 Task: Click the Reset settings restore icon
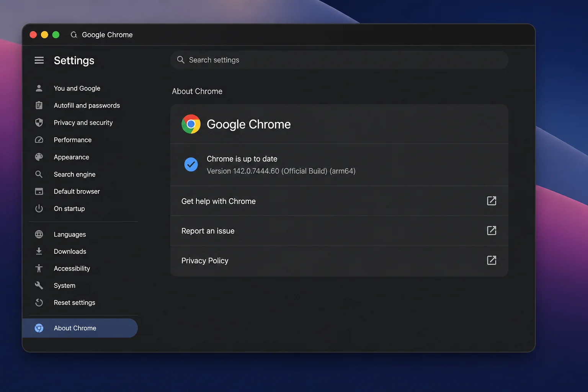tap(39, 302)
